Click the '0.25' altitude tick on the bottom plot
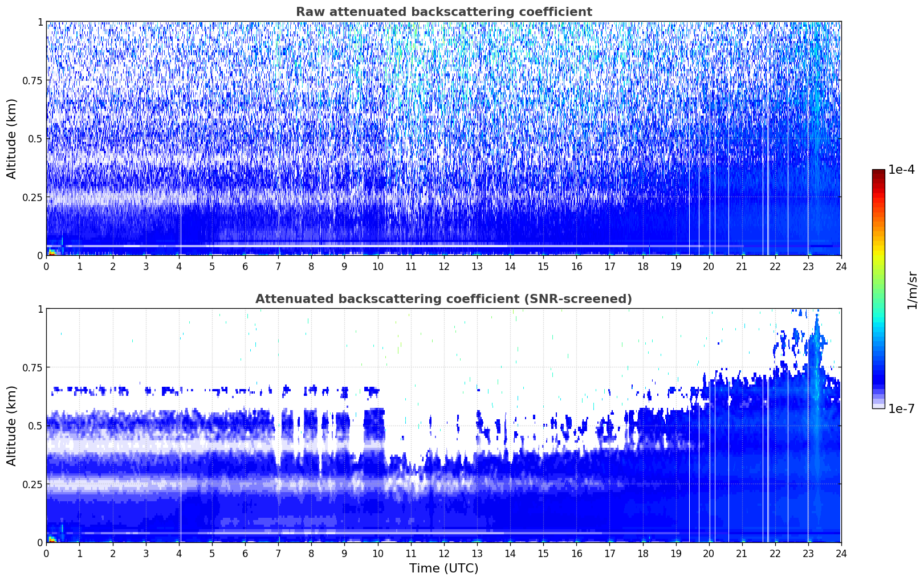Viewport: 924px width, 581px height. click(x=32, y=484)
